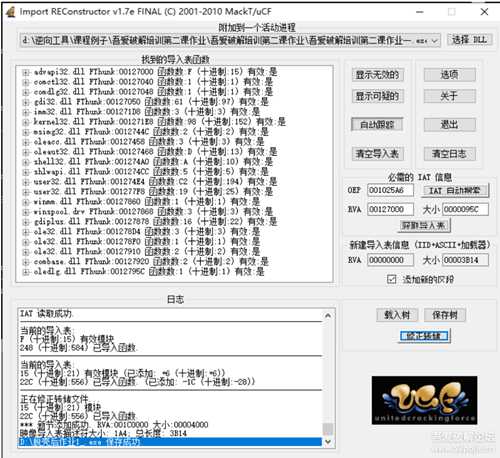Expand the imm32.dll tree node
Screen dimensions: 500x458
point(26,112)
